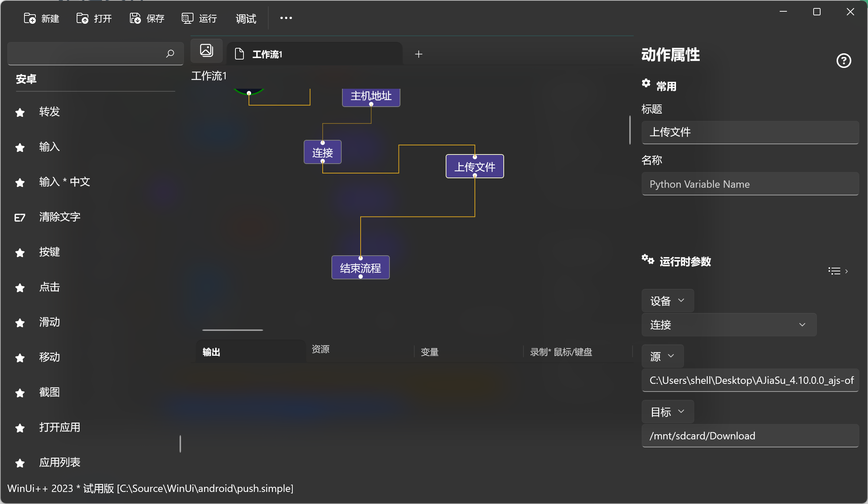Switch to the 变量 tab
This screenshot has height=504, width=868.
click(x=430, y=352)
